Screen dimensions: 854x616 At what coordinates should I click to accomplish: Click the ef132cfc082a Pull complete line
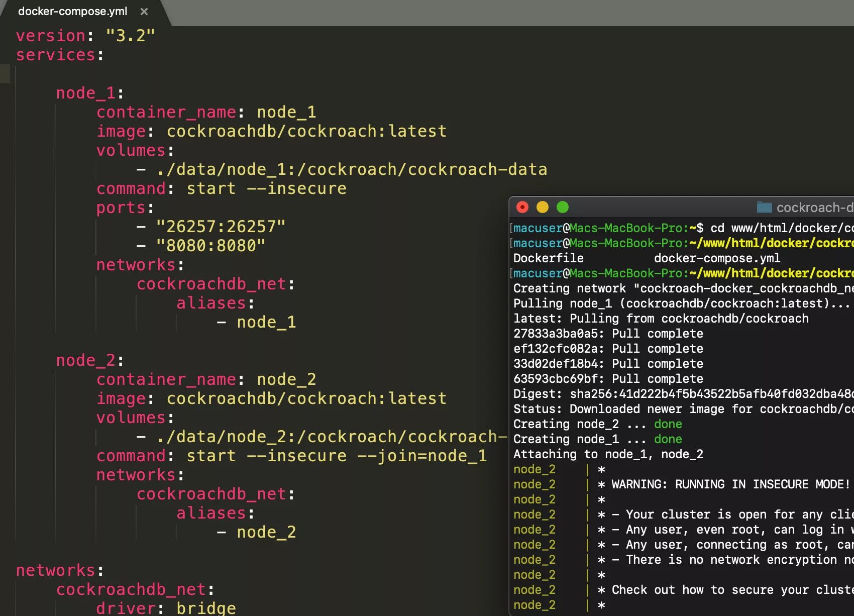point(608,349)
